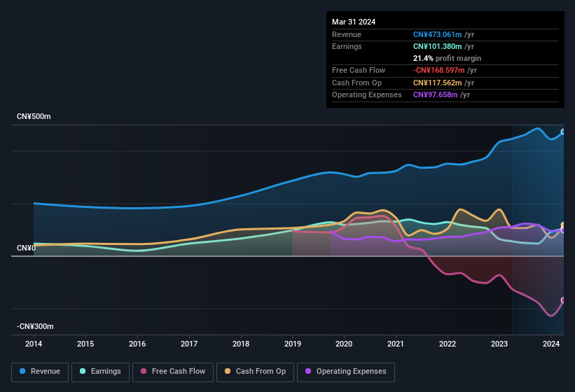This screenshot has height=392, width=575.
Task: Toggle the Revenue legend button
Action: point(40,372)
